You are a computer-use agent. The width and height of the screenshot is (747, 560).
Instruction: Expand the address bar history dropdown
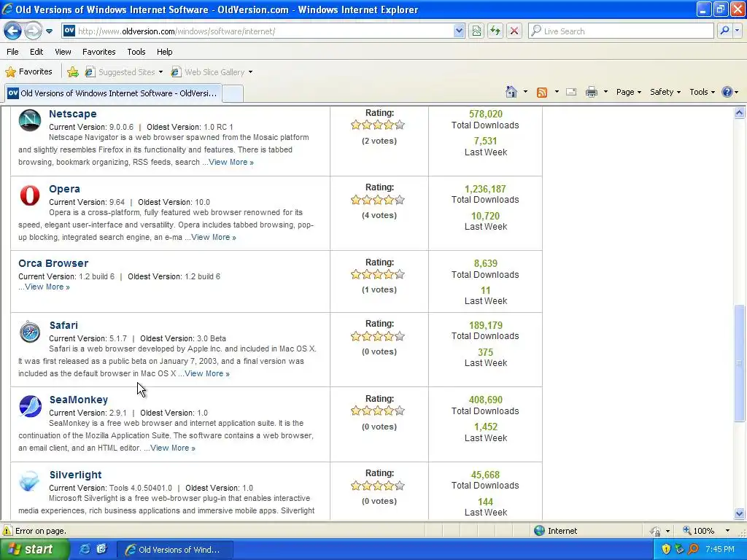pos(459,31)
